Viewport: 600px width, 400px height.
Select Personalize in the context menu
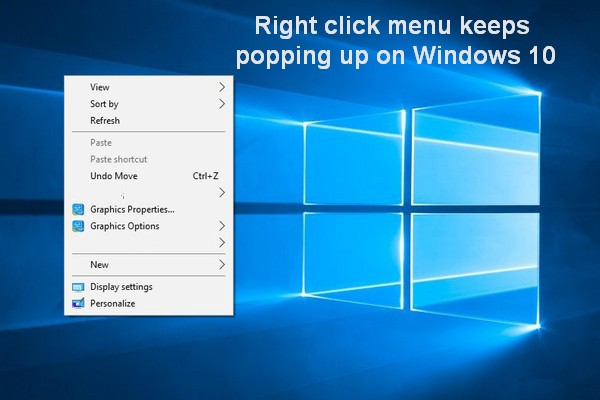point(148,304)
